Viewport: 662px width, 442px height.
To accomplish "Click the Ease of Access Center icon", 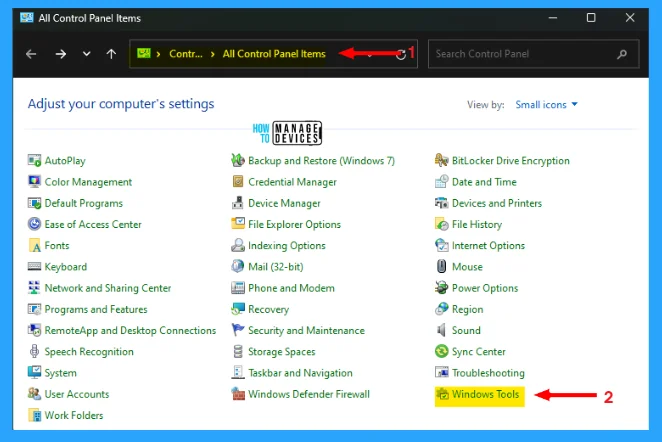I will click(x=34, y=224).
